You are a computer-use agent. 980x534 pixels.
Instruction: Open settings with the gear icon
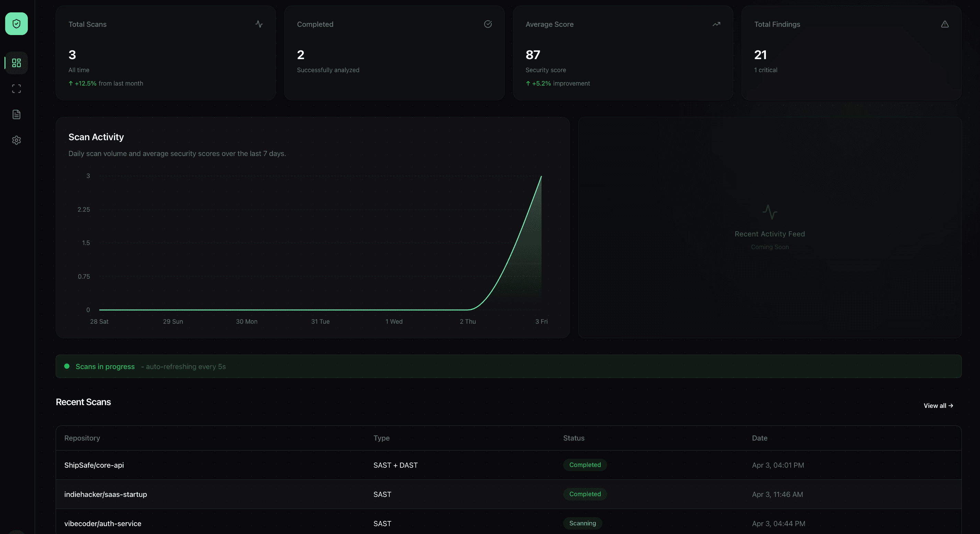coord(16,140)
